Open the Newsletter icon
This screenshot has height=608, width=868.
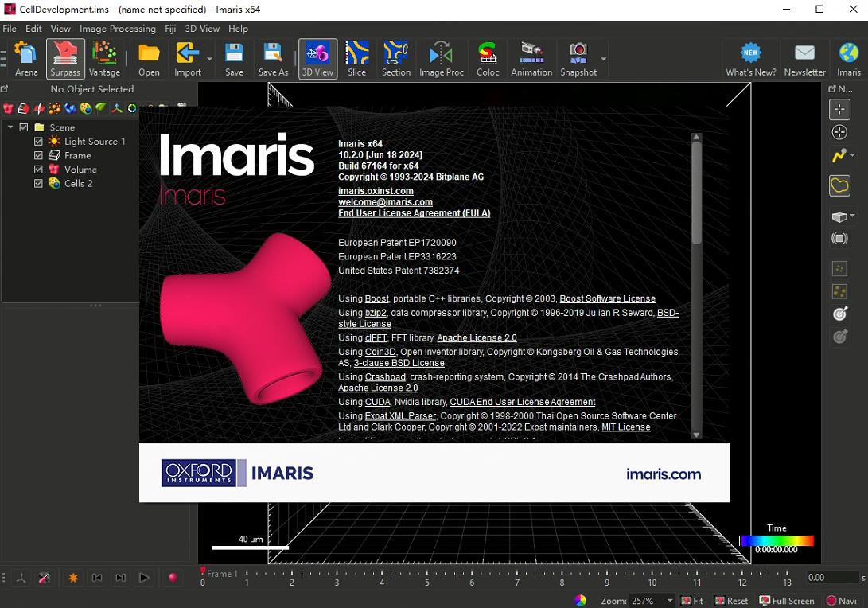pyautogui.click(x=804, y=59)
